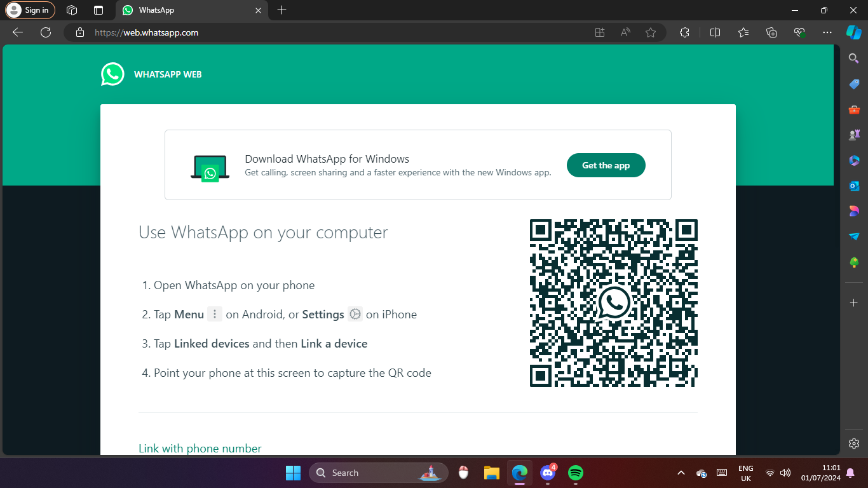868x488 pixels.
Task: Open Outlook in the sidebar
Action: pos(854,186)
